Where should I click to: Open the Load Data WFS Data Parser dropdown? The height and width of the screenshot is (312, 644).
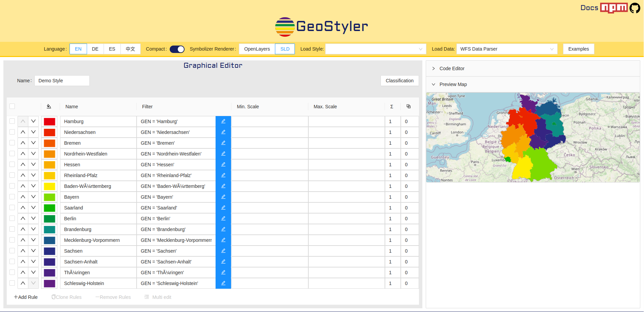pyautogui.click(x=506, y=49)
